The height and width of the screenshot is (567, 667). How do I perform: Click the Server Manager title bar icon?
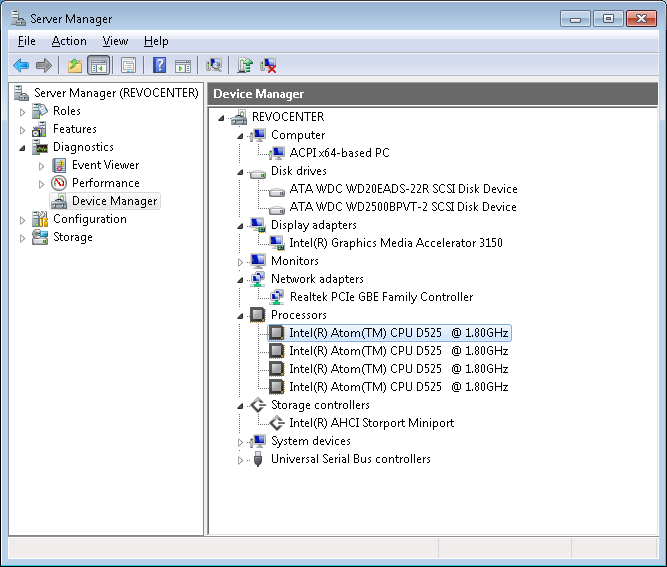point(18,19)
